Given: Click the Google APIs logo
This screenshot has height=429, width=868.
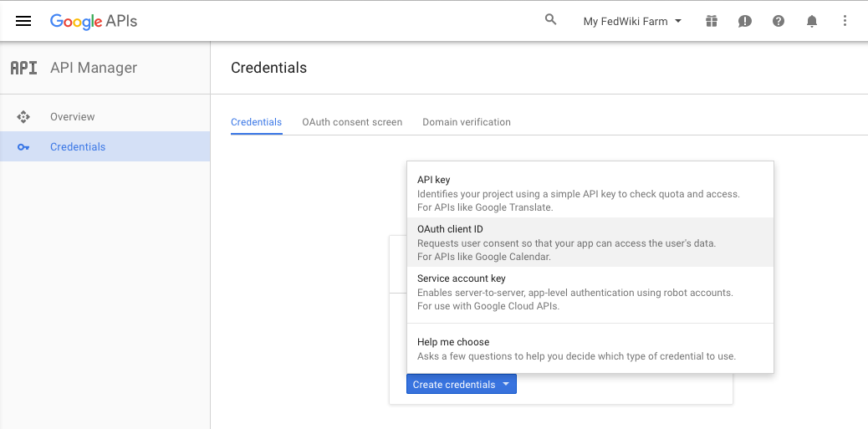Looking at the screenshot, I should pyautogui.click(x=94, y=22).
